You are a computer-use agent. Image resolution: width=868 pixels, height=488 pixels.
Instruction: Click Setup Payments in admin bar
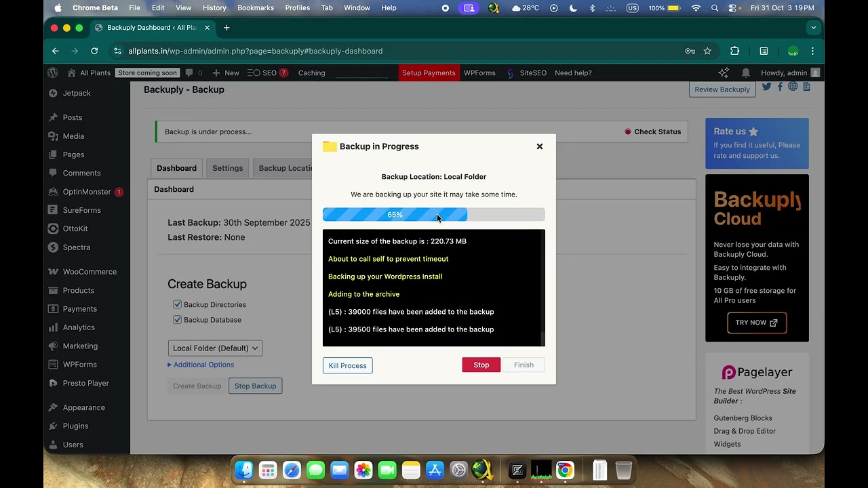point(429,73)
